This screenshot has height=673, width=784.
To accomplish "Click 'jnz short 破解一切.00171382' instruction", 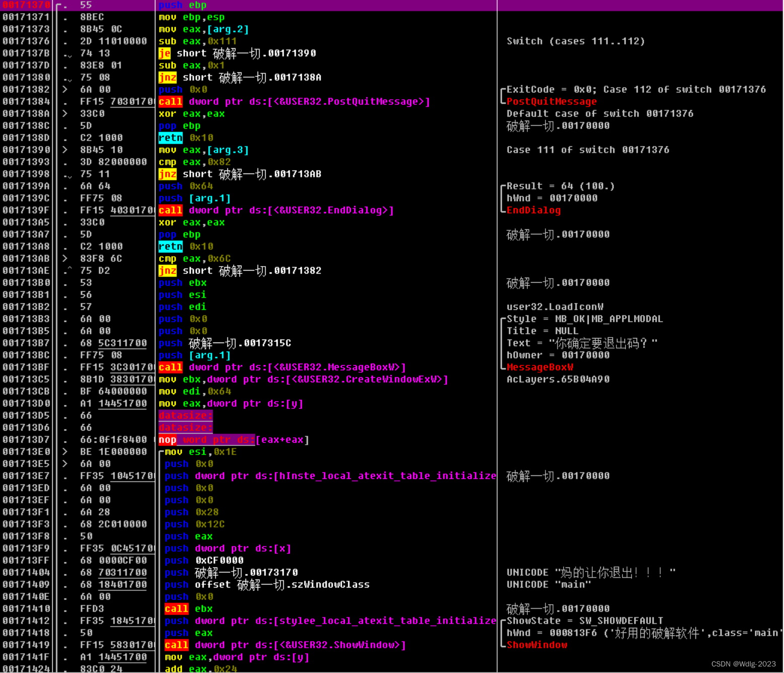I will pyautogui.click(x=240, y=271).
